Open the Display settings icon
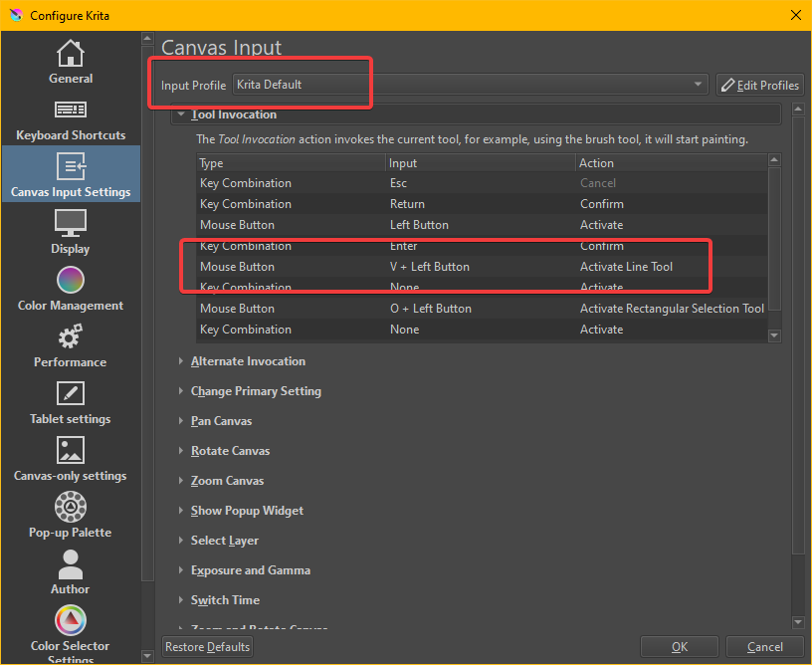This screenshot has width=812, height=665. [71, 223]
